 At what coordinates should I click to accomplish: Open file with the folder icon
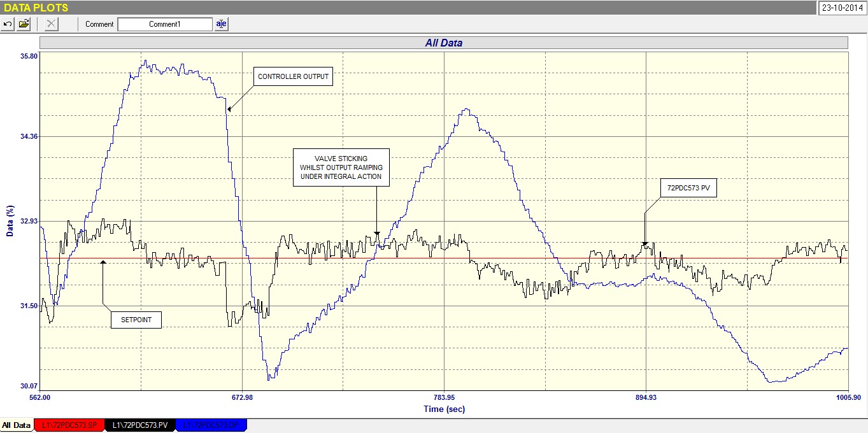coord(24,24)
